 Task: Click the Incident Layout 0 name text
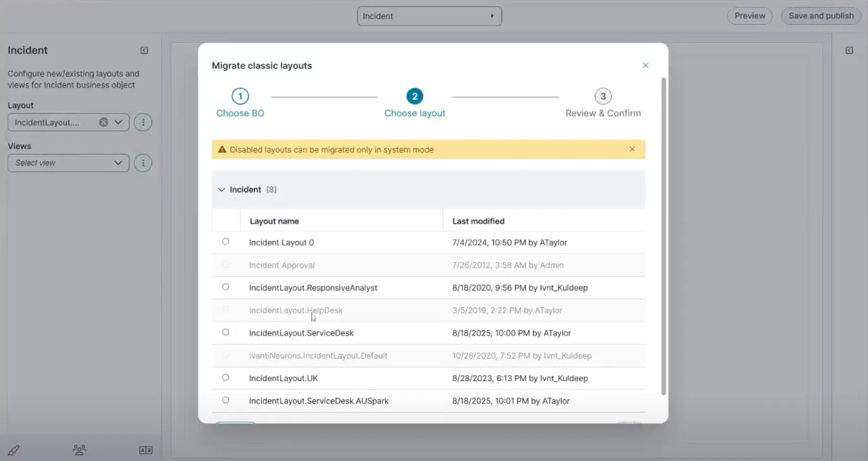click(281, 242)
